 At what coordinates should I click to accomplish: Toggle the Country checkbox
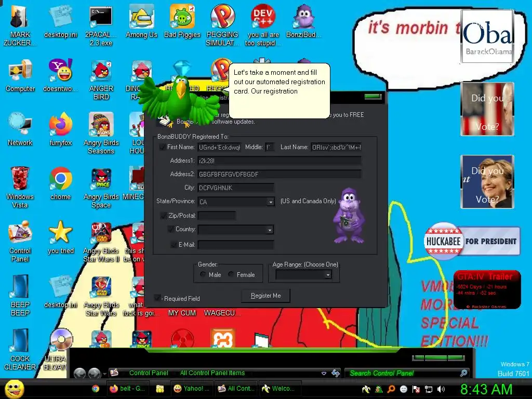pos(170,229)
